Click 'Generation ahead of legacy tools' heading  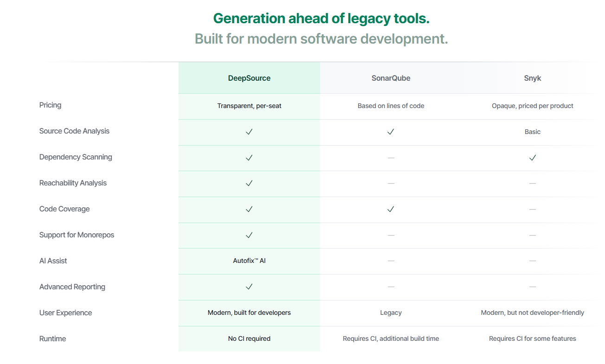pyautogui.click(x=321, y=19)
